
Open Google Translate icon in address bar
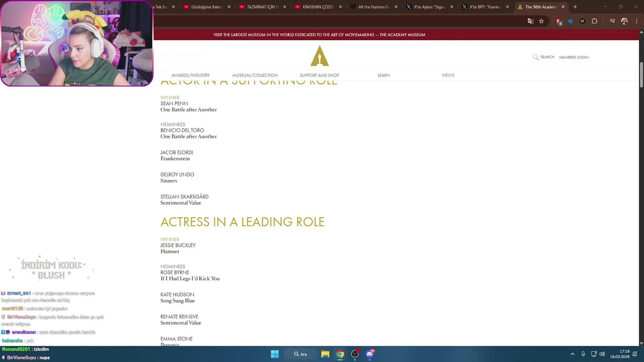point(530,21)
